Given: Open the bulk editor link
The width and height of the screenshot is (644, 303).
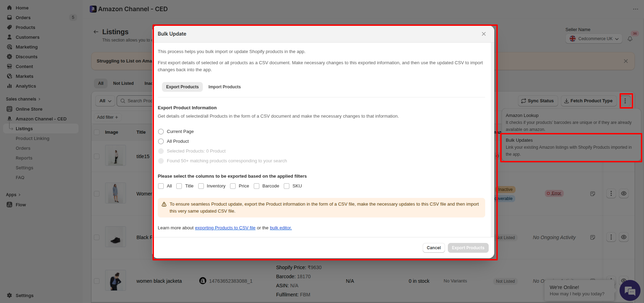Looking at the screenshot, I should point(281,228).
